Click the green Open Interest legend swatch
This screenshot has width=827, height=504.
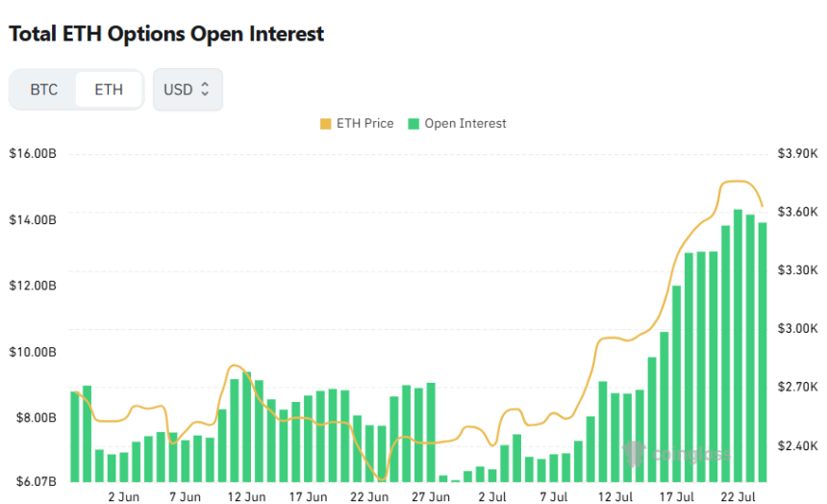tap(413, 124)
